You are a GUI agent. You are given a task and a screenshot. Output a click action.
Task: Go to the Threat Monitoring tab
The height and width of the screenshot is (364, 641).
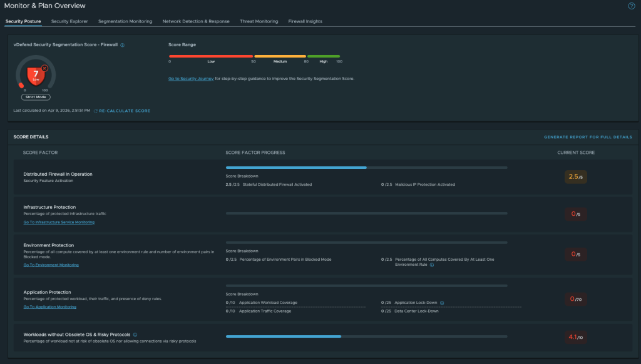[259, 21]
